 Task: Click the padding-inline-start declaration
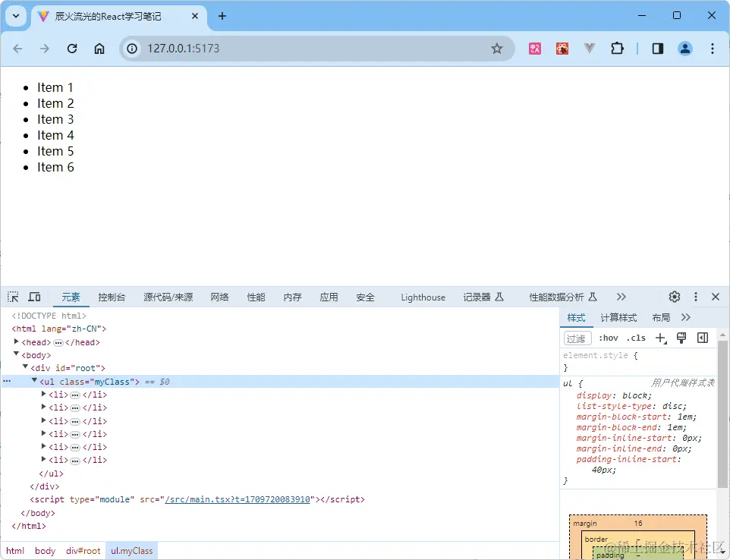point(628,464)
